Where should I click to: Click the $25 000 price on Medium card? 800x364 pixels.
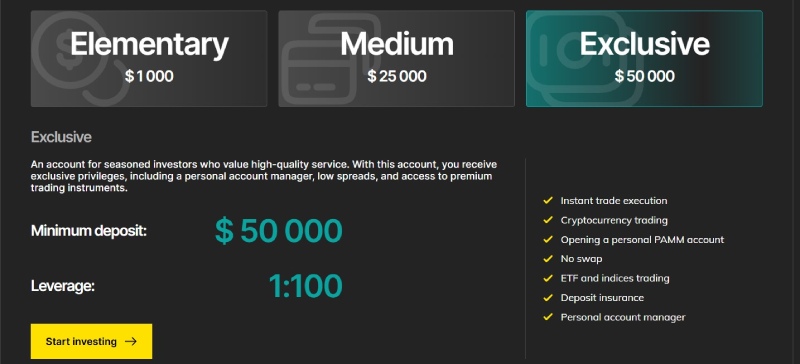tap(396, 77)
